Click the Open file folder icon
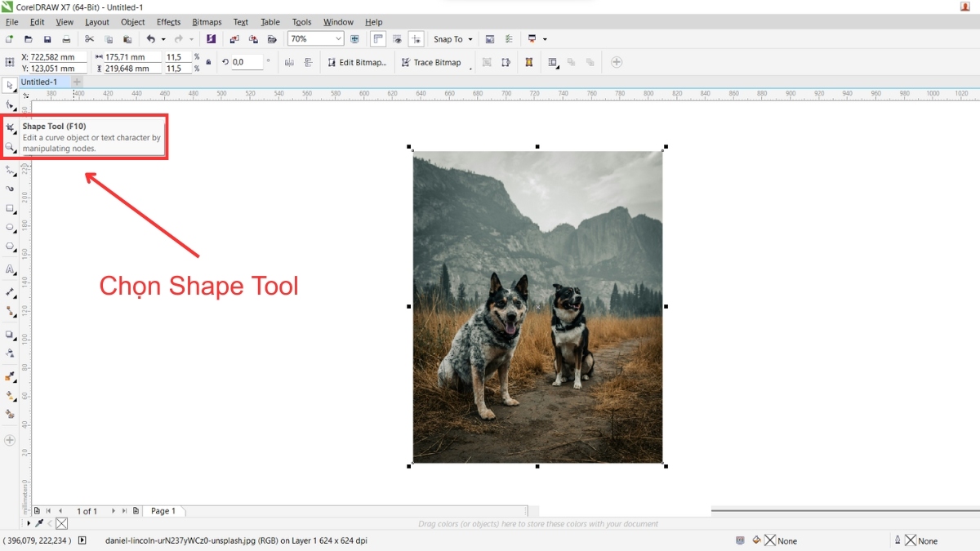Image resolution: width=980 pixels, height=551 pixels. click(29, 39)
